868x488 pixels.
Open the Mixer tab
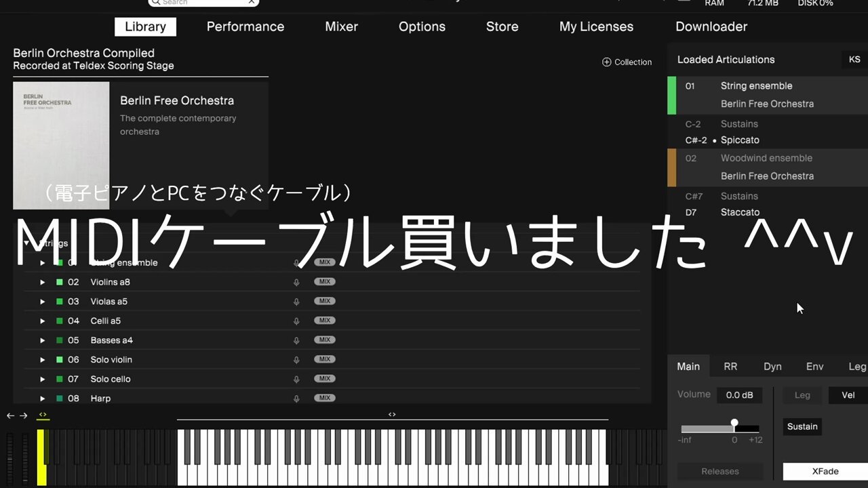(x=342, y=26)
